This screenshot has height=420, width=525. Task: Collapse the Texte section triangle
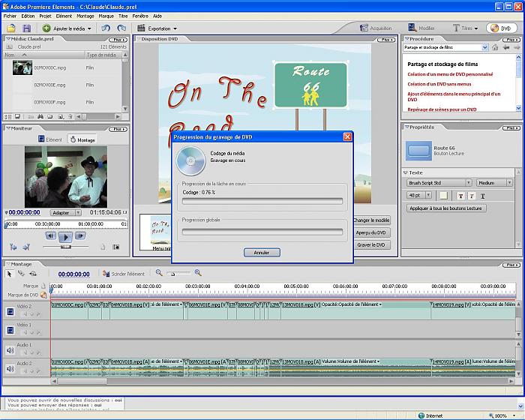[406, 172]
